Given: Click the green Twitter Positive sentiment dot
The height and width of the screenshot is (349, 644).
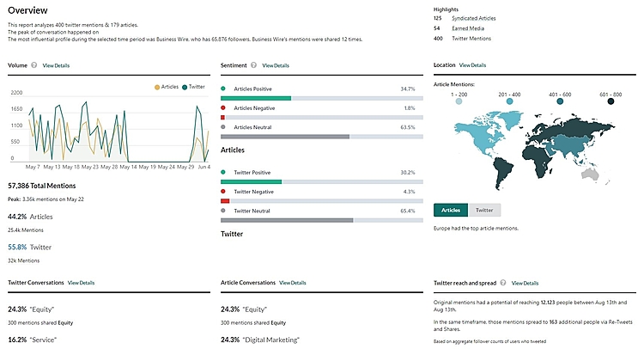Looking at the screenshot, I should [x=223, y=172].
